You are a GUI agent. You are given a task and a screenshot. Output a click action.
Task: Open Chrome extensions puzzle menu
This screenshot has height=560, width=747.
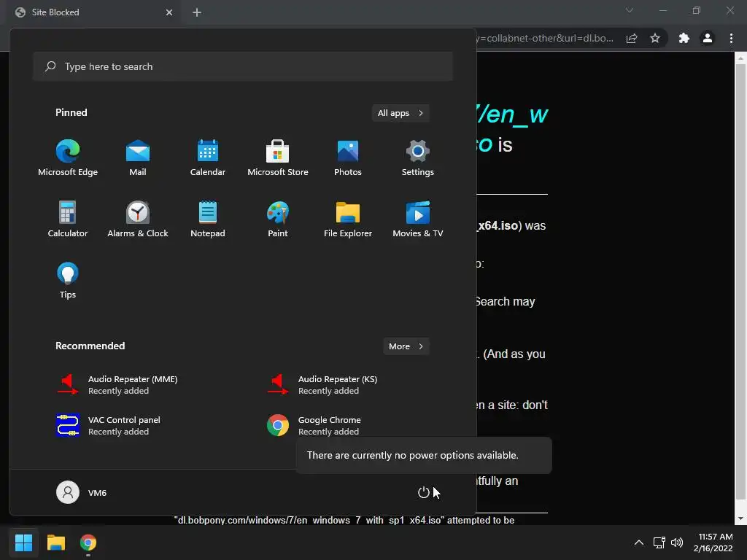click(684, 38)
